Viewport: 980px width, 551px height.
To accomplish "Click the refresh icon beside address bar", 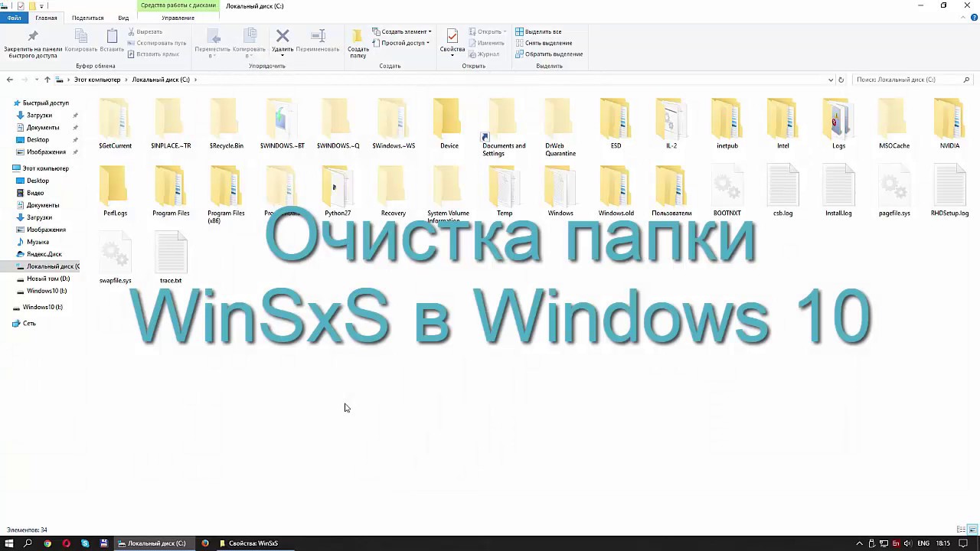I will coord(841,80).
